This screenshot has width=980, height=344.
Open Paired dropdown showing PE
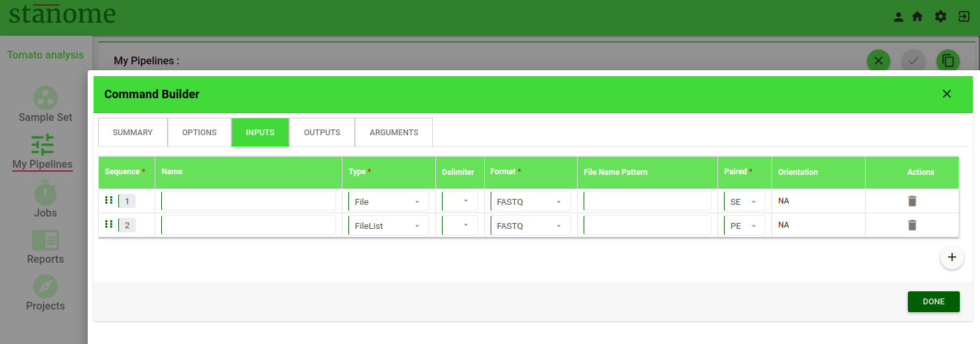point(745,226)
